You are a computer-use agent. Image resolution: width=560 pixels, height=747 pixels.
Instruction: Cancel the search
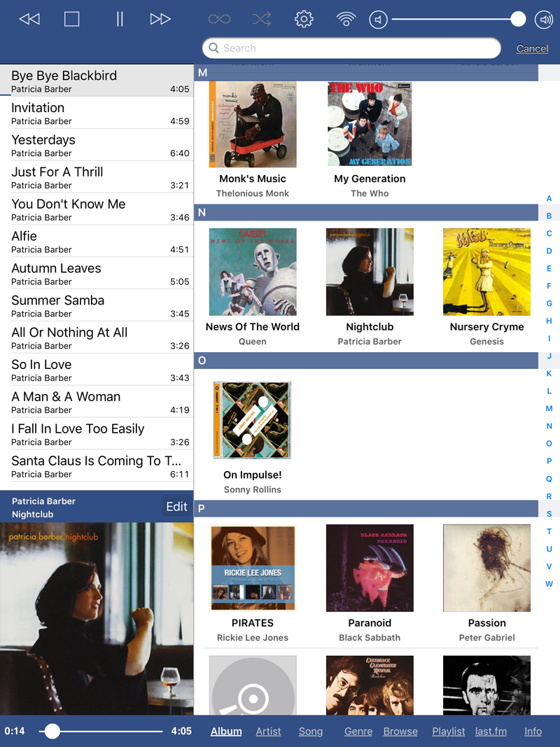(x=533, y=48)
